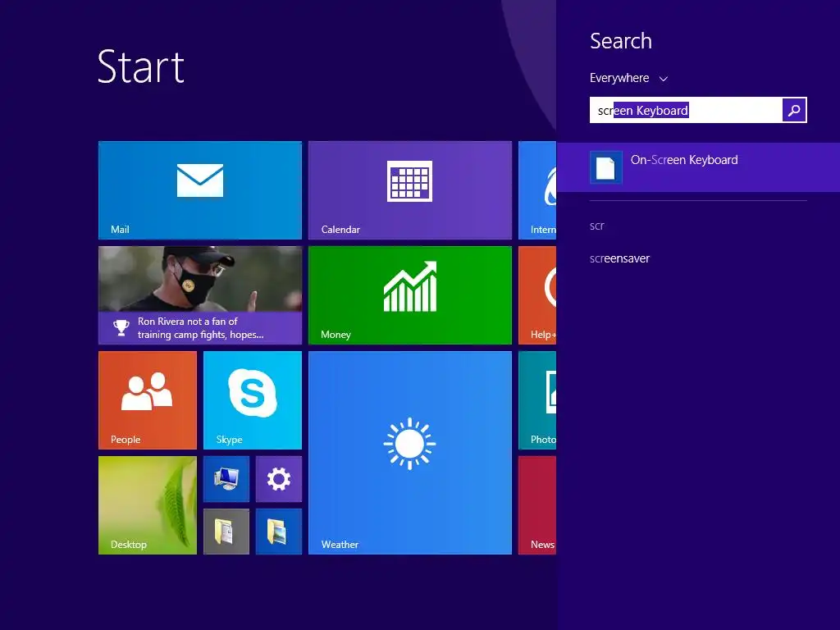Screen dimensions: 840x630
Task: Click inside the search text box
Action: click(686, 110)
